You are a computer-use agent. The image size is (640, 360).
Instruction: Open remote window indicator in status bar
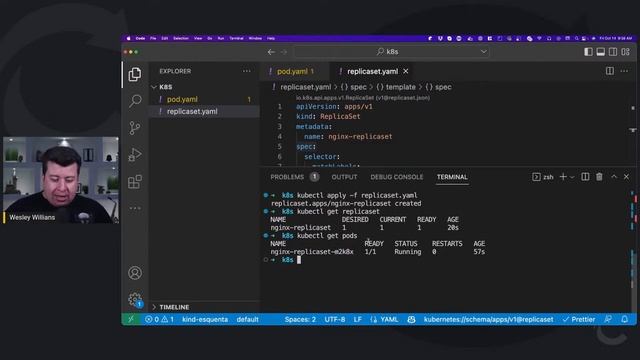coord(131,319)
